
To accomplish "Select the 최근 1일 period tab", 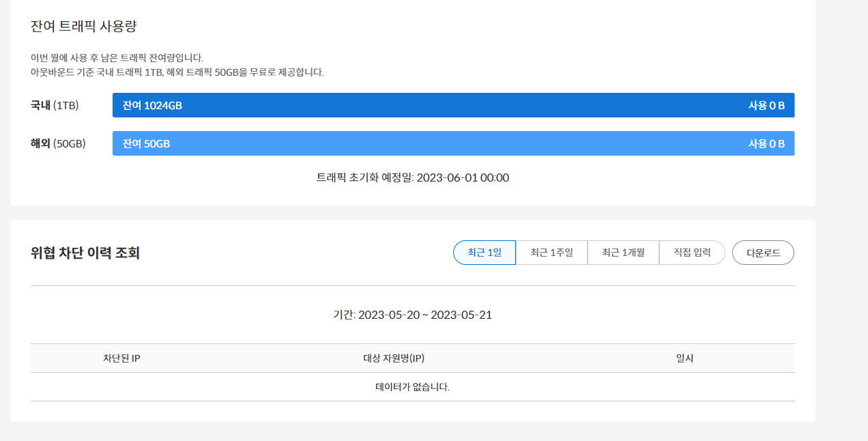I will [484, 253].
